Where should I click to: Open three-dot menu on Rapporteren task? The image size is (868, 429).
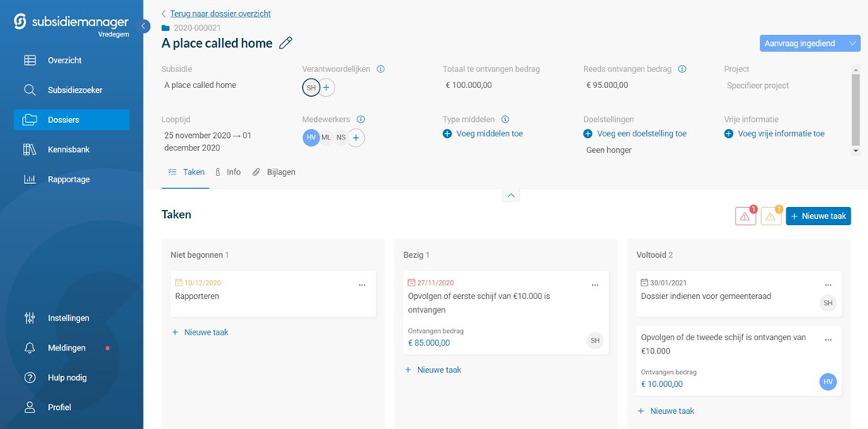[x=362, y=285]
